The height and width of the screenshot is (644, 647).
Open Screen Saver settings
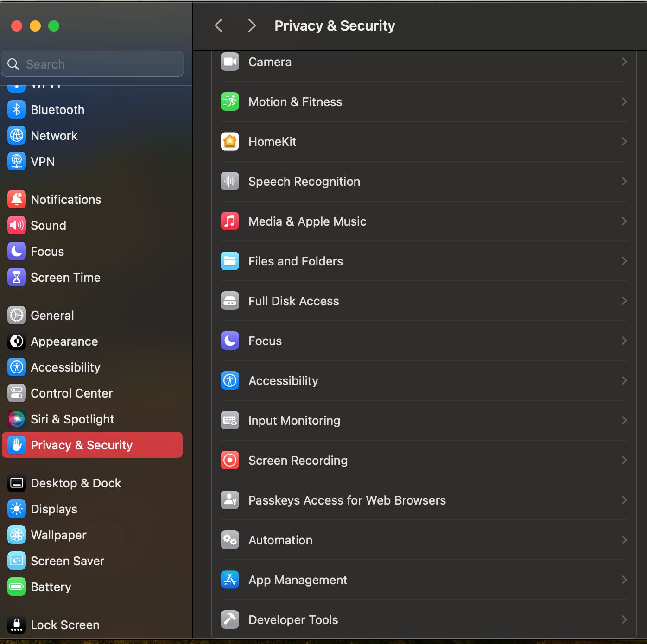(x=92, y=561)
